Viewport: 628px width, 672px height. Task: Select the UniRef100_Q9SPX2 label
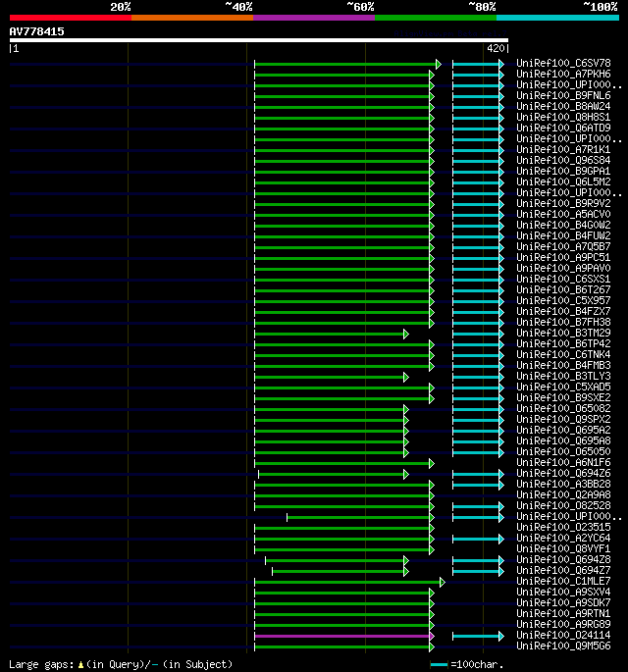pos(563,419)
